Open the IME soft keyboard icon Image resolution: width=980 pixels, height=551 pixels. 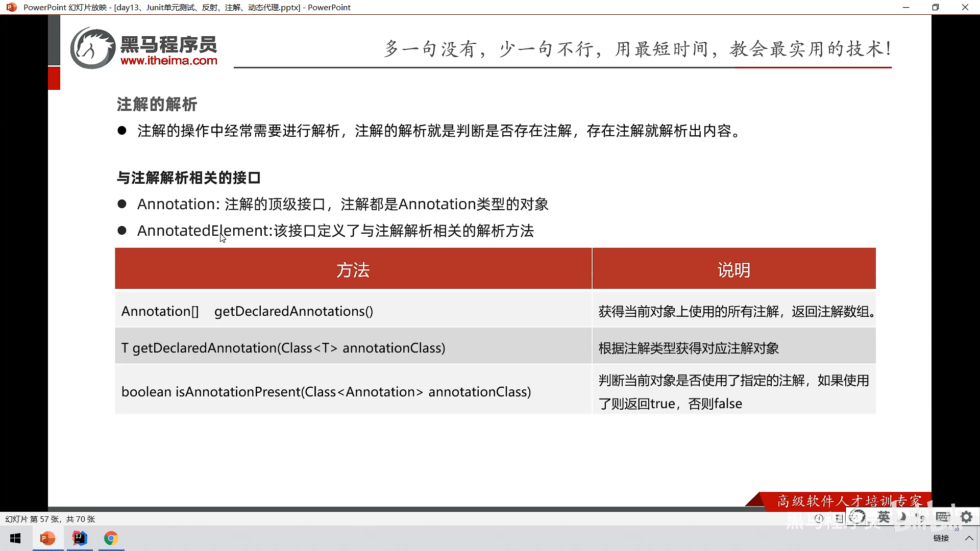943,517
